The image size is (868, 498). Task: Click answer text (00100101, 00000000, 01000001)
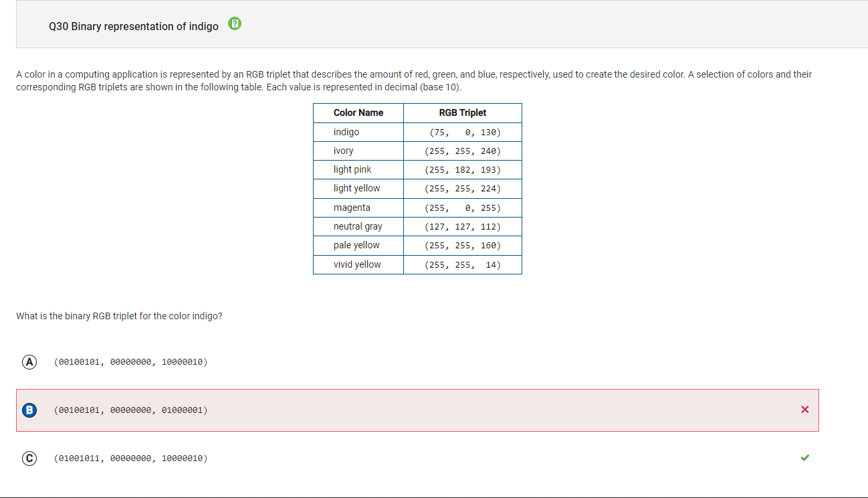130,410
